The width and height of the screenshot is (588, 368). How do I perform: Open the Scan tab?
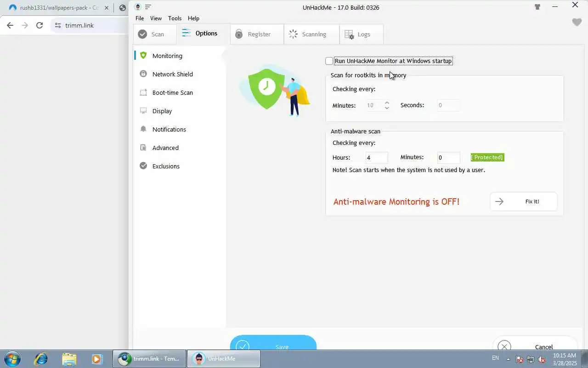click(x=155, y=34)
